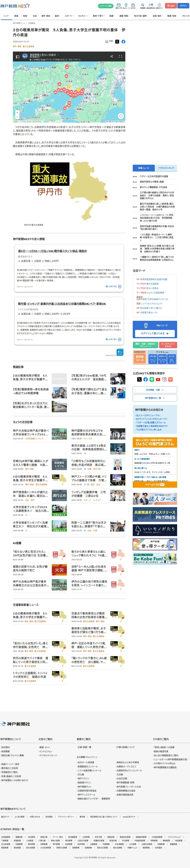The image size is (190, 868).
Task: Click the 神戸新聞社 footer logo
Action: 15,724
